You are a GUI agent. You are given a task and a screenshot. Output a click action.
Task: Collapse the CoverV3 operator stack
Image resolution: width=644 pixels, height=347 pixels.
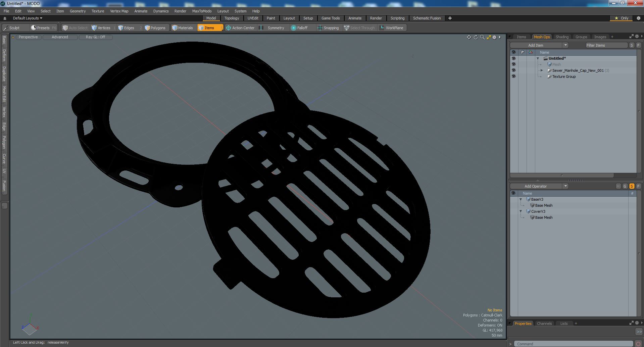[x=521, y=211]
